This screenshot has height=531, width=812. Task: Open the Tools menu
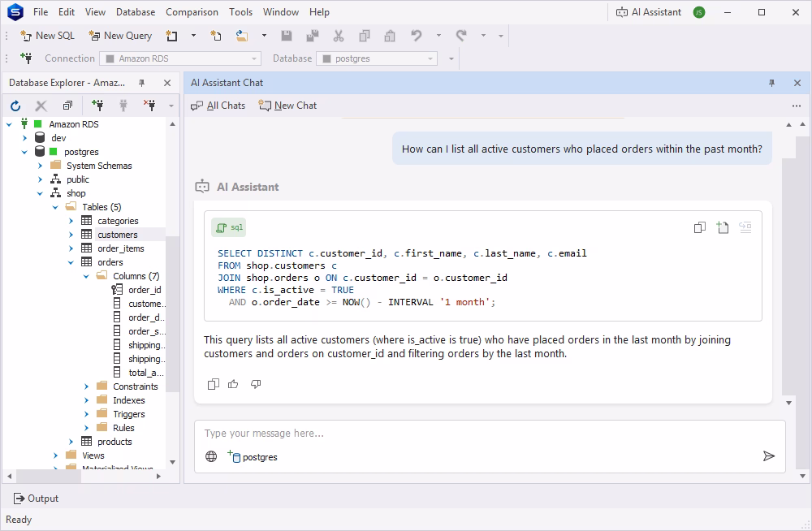click(241, 12)
